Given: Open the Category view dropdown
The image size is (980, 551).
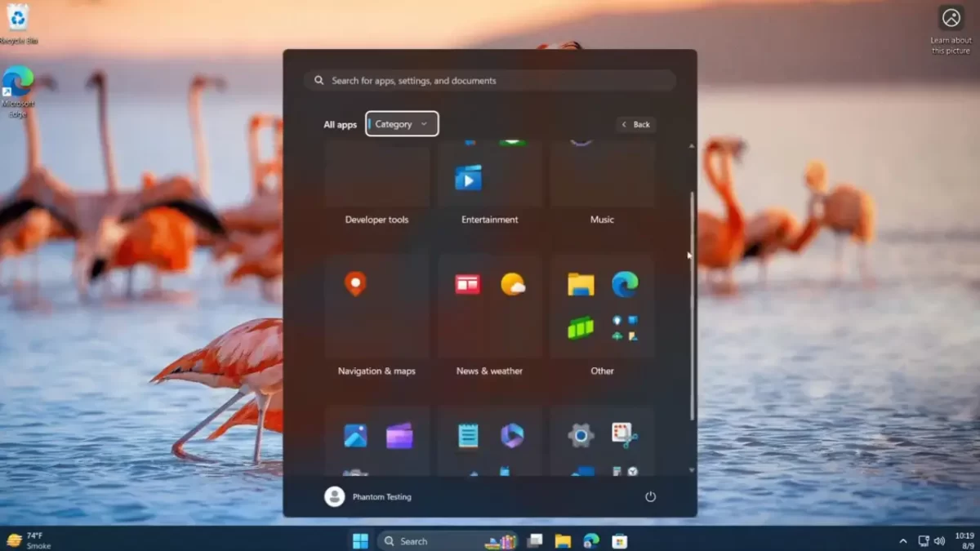Looking at the screenshot, I should tap(401, 124).
